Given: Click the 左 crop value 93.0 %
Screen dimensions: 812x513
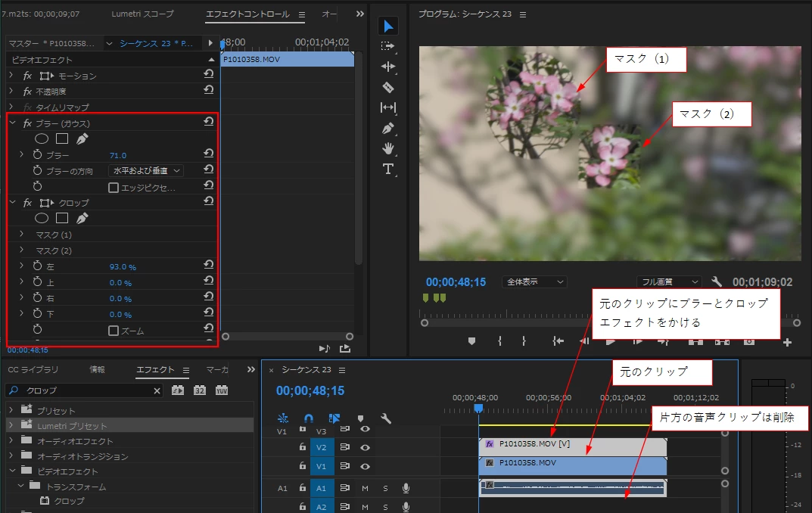Looking at the screenshot, I should (123, 266).
